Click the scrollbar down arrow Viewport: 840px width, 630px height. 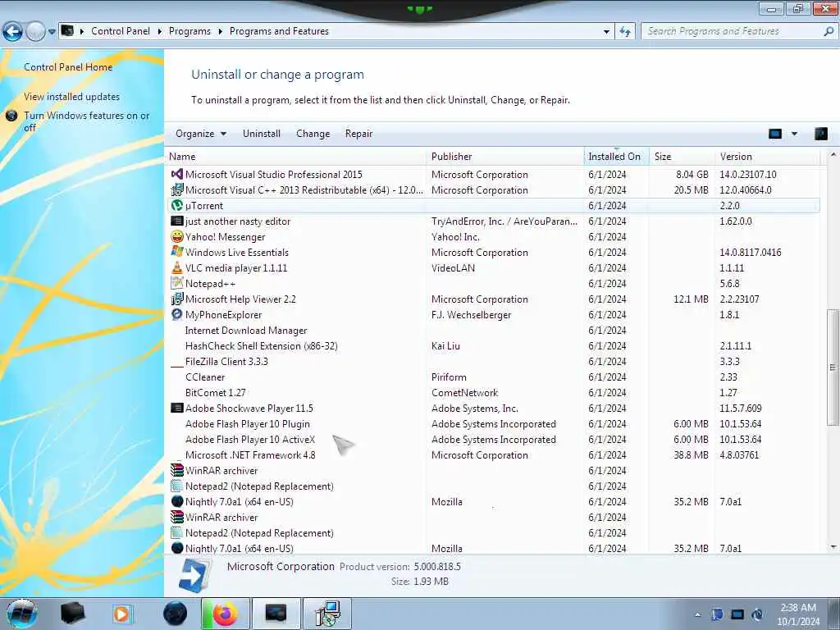(833, 547)
